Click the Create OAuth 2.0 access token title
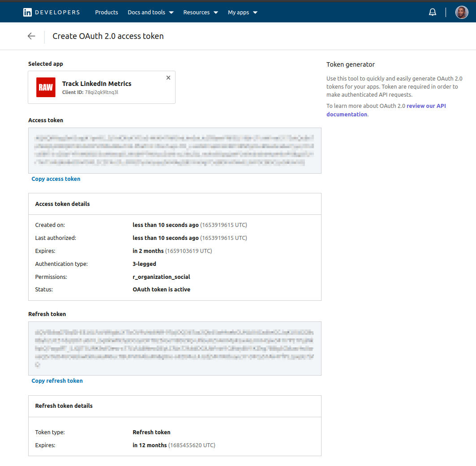 (x=108, y=36)
